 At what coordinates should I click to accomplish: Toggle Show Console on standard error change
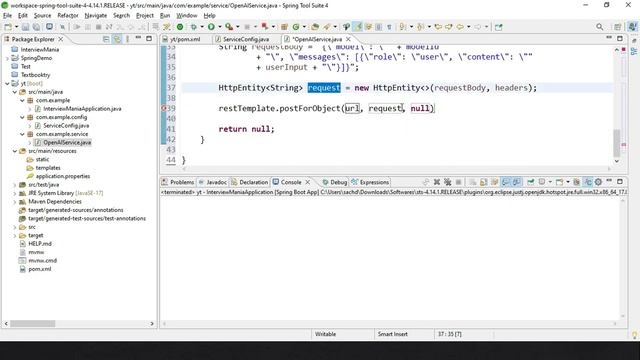coord(517,182)
